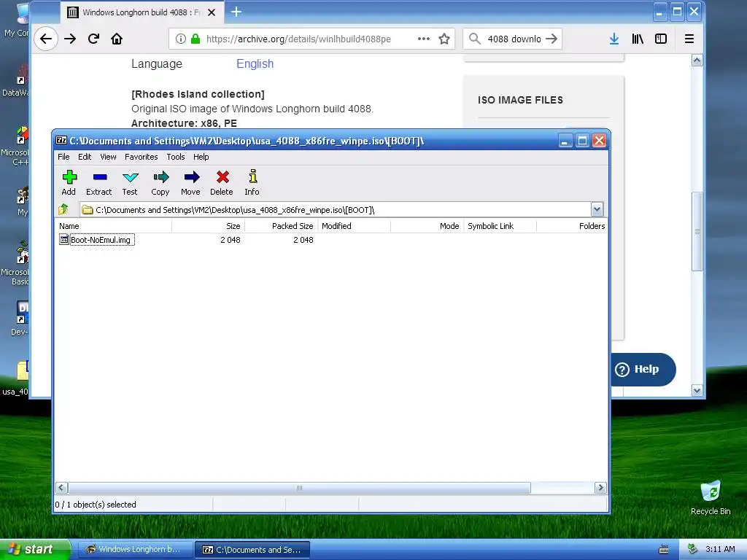Click the Firefox search box with 4088 downlo
Viewport: 747px width, 560px height.
513,39
